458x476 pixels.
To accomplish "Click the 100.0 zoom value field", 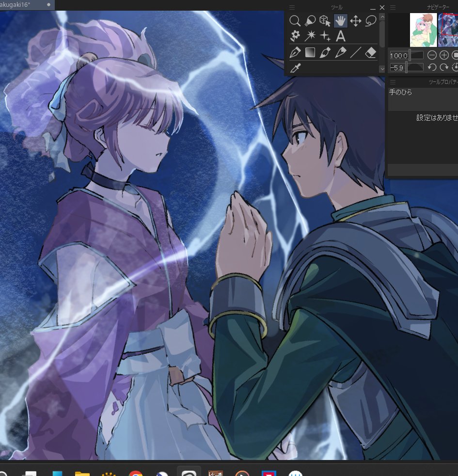I will tap(399, 56).
